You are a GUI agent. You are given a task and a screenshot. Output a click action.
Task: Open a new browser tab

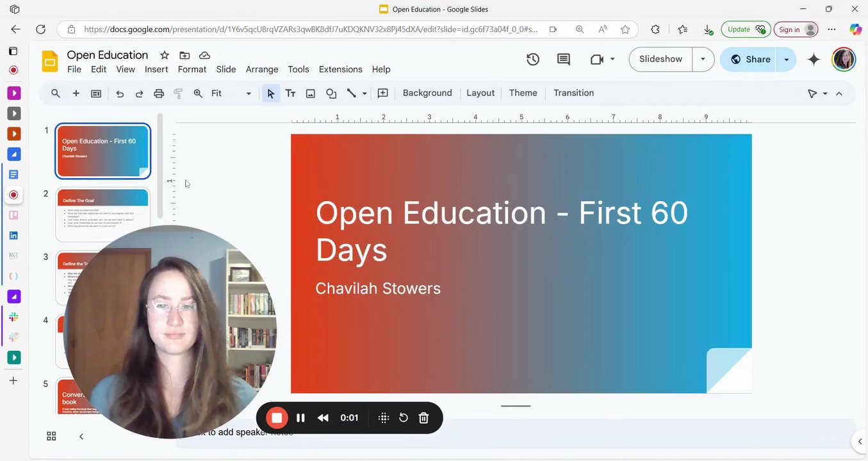coord(13,381)
